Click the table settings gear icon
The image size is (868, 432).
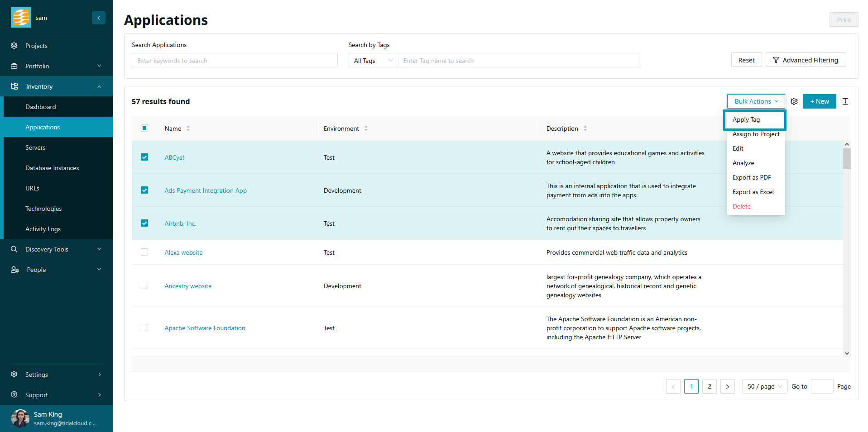pos(794,101)
